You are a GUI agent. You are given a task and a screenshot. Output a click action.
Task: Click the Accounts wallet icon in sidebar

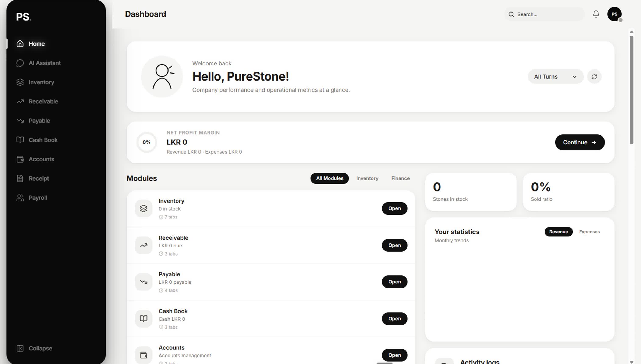click(20, 159)
